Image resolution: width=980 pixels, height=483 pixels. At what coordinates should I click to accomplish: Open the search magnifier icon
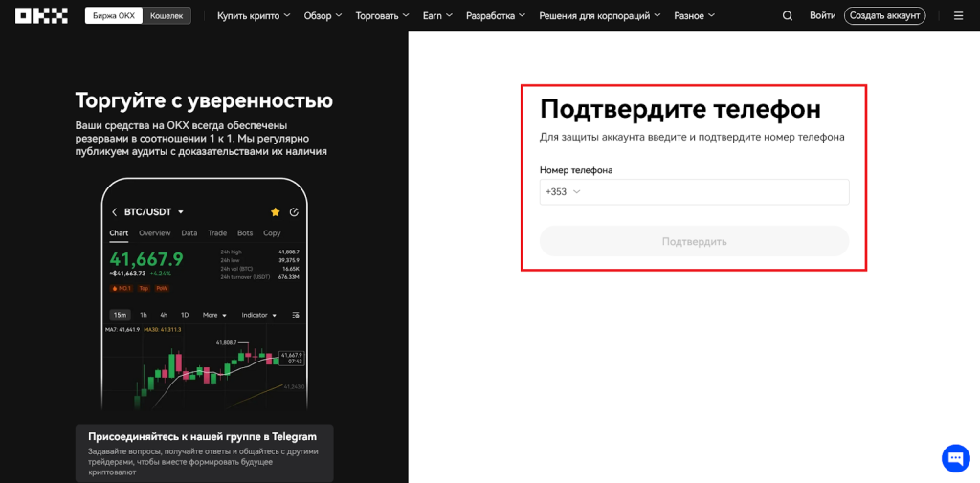(x=788, y=15)
